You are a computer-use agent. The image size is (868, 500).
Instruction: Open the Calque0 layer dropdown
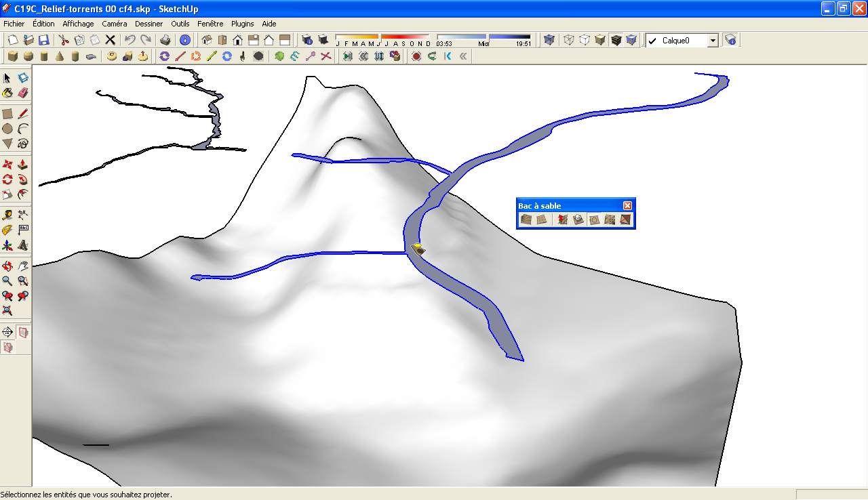[x=713, y=41]
